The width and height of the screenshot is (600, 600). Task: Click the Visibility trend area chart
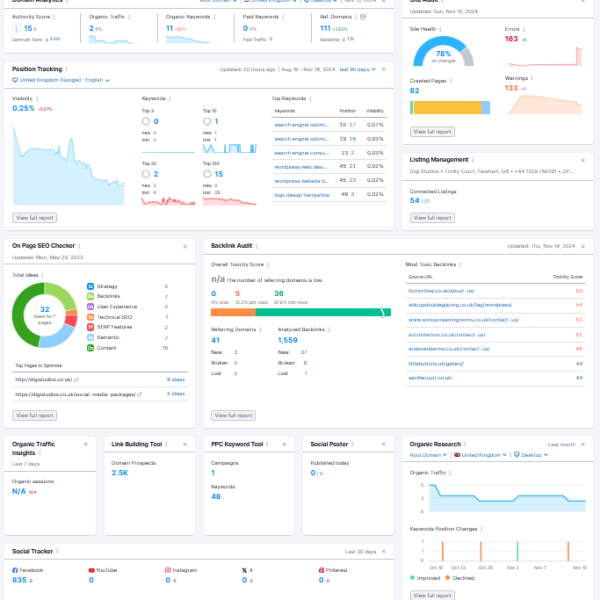(x=68, y=166)
